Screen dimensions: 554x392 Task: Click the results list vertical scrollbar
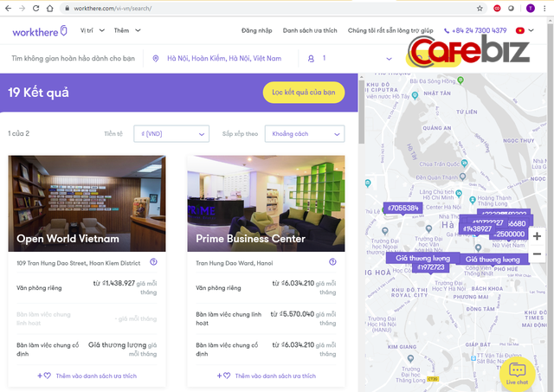pos(361,112)
